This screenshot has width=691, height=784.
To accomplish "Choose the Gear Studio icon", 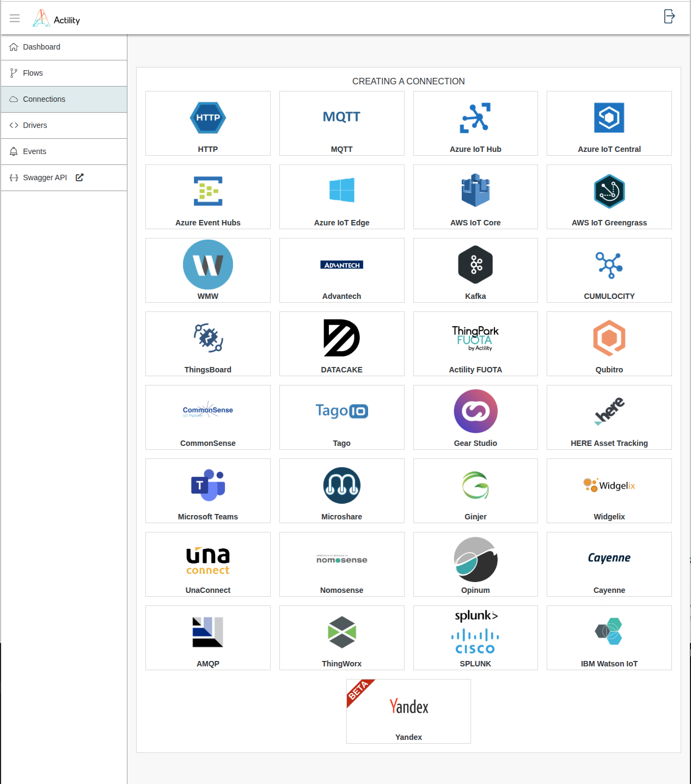I will (475, 411).
